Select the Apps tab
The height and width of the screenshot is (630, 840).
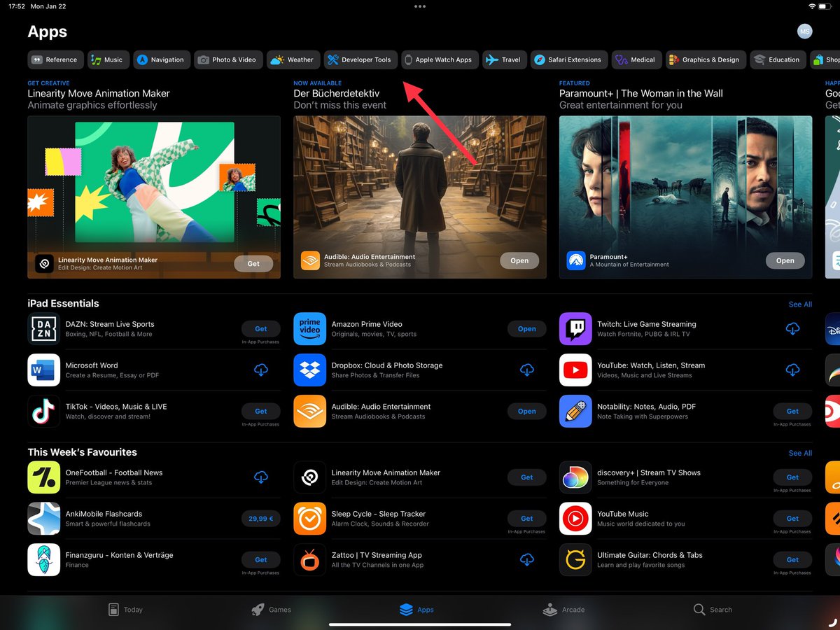coord(416,610)
